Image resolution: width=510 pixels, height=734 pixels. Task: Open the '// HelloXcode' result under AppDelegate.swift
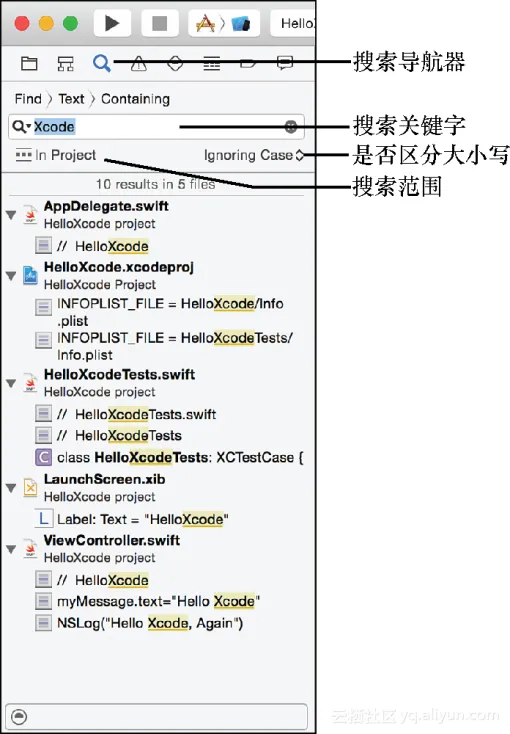(102, 246)
